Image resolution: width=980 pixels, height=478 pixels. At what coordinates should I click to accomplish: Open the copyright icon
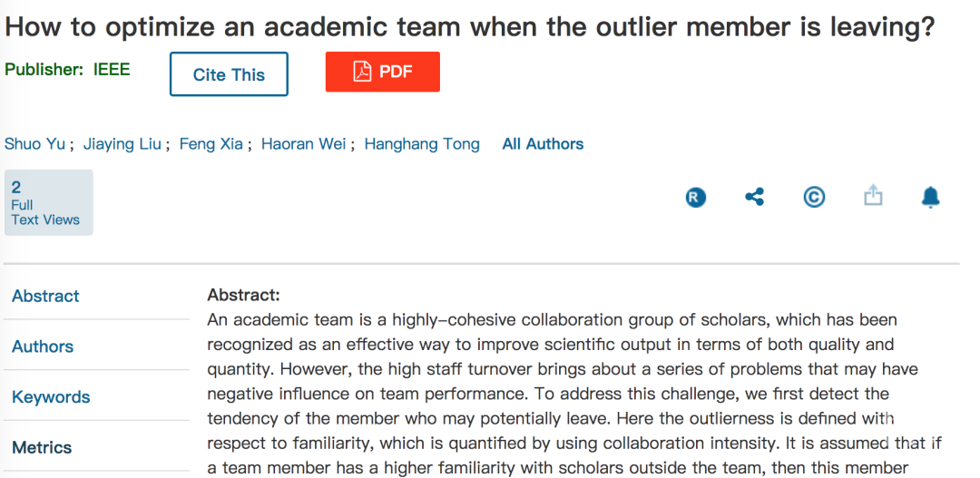click(x=814, y=198)
